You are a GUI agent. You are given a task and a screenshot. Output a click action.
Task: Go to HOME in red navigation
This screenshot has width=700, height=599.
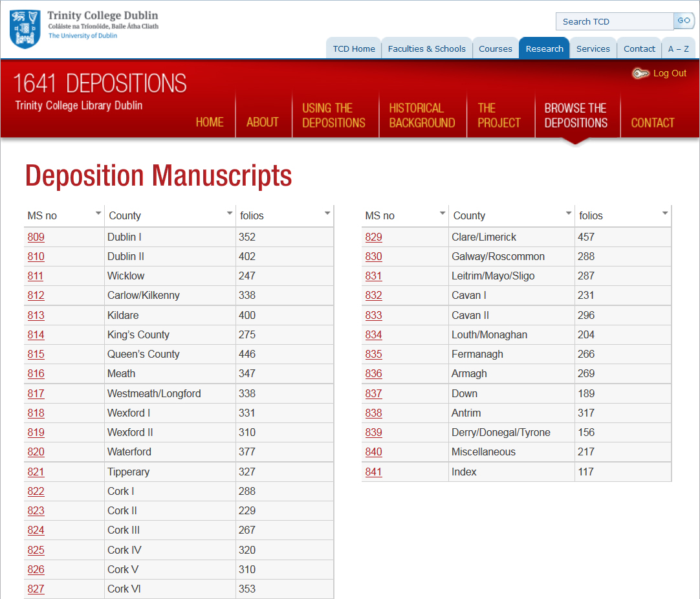(x=210, y=122)
